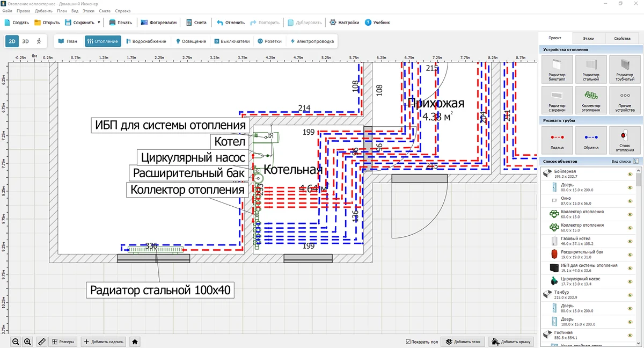Viewport: 644px width, 348px height.
Task: Select the Коллектор отопления device tile
Action: click(x=591, y=100)
